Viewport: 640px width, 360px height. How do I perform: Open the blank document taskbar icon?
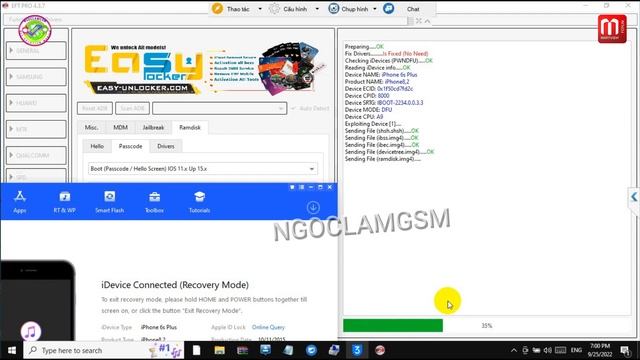[197, 350]
